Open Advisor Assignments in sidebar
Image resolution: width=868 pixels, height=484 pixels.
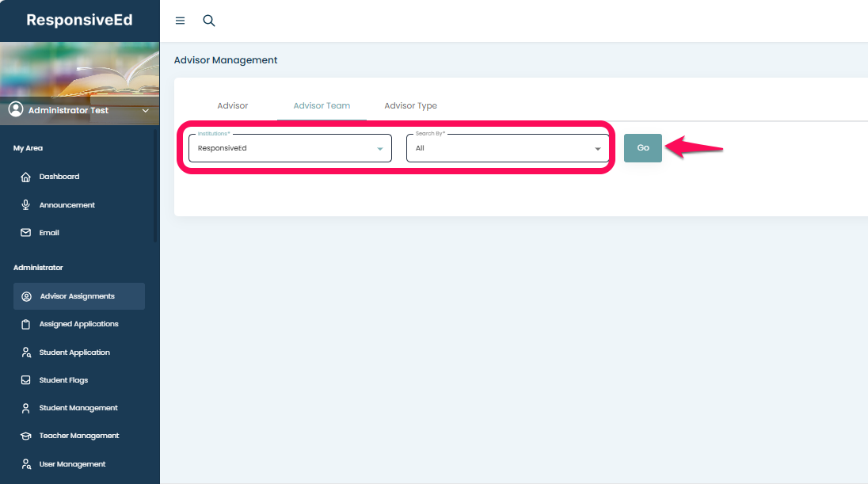coord(78,296)
